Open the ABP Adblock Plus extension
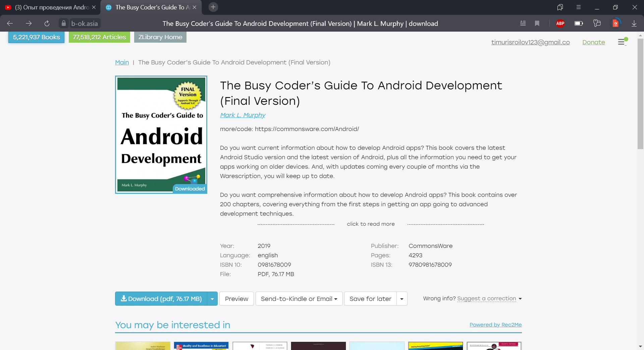The height and width of the screenshot is (350, 644). click(560, 23)
